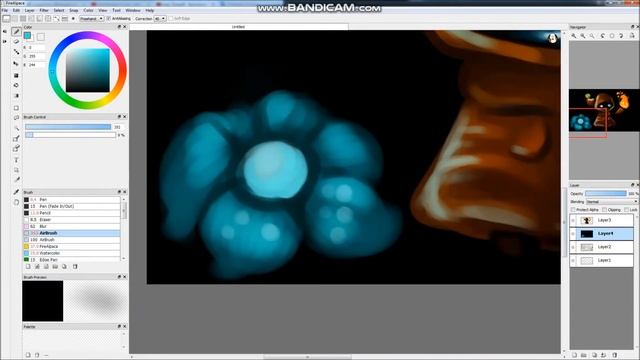This screenshot has width=640, height=360.
Task: Click the Navigator preview thumbnail
Action: 604,110
